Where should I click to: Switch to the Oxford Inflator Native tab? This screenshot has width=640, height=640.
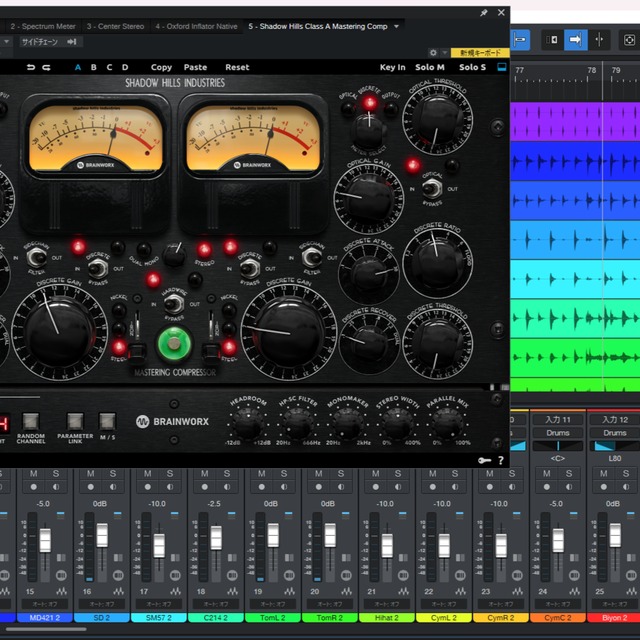[x=195, y=26]
